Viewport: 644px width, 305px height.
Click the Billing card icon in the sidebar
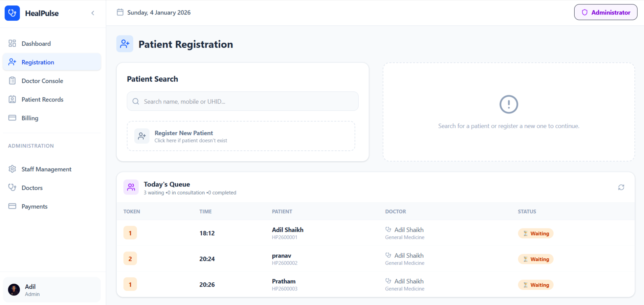coord(13,118)
